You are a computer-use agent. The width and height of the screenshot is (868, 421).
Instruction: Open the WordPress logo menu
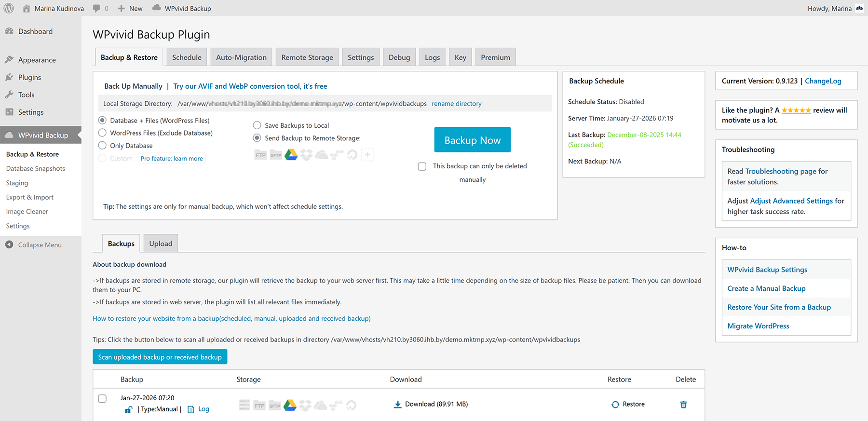[9, 8]
